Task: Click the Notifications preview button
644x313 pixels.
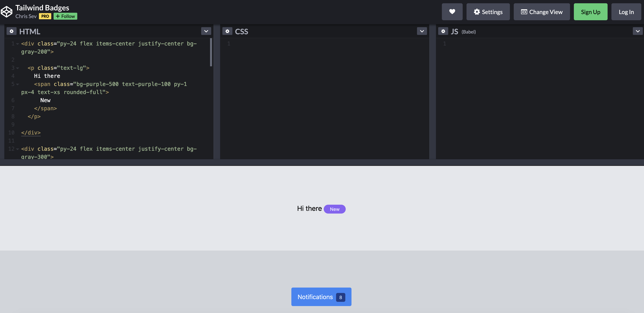Action: [321, 297]
